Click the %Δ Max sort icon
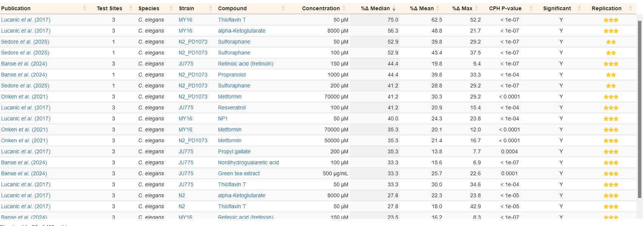Image resolution: width=644 pixels, height=226 pixels. [x=476, y=8]
